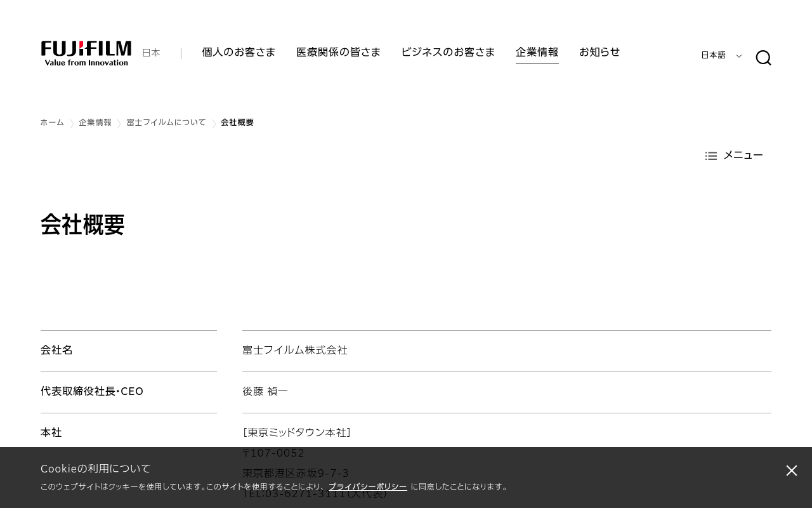Viewport: 812px width, 508px height.
Task: Click the 本社 row label
Action: 51,432
